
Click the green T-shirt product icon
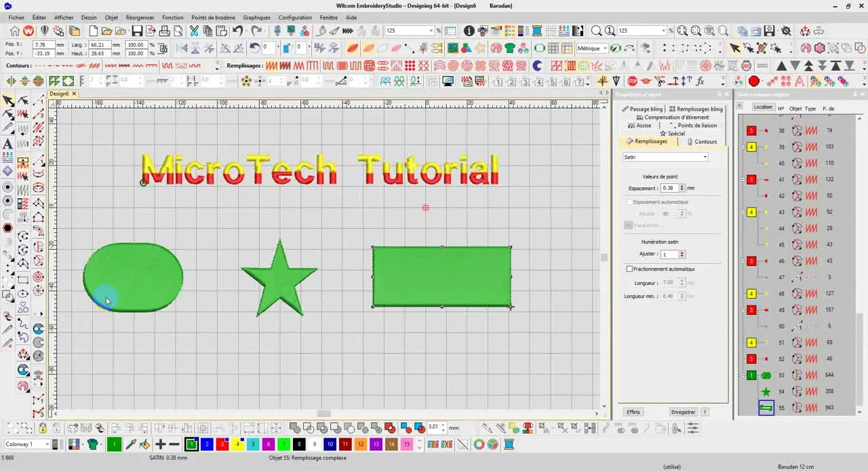(92, 443)
